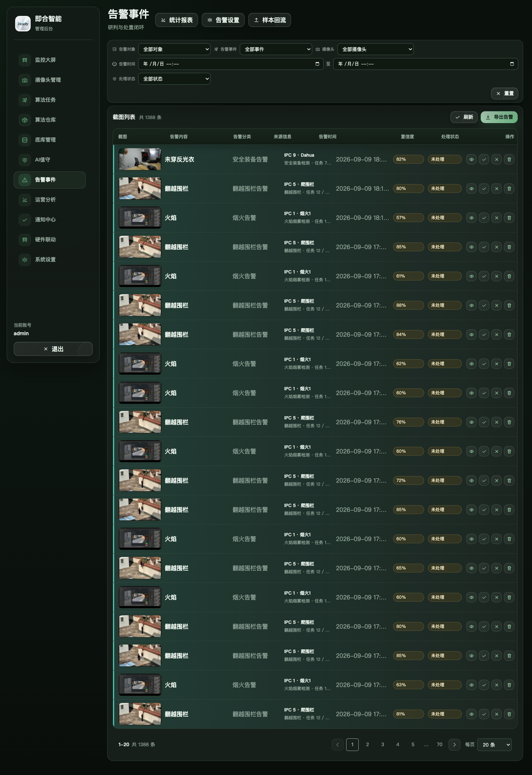Click the X icon on the 63% 火焰 row
Viewport: 532px width, 775px height.
pyautogui.click(x=497, y=685)
